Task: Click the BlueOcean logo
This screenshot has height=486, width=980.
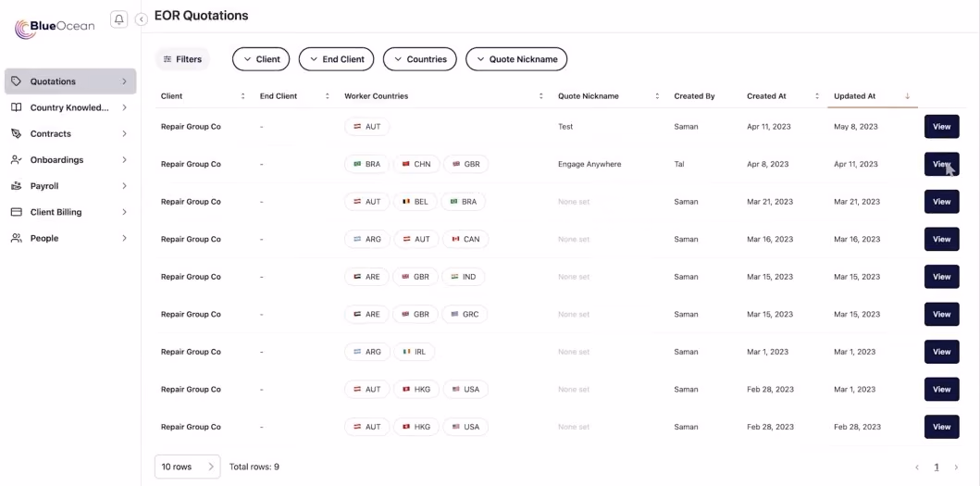Action: pyautogui.click(x=55, y=28)
